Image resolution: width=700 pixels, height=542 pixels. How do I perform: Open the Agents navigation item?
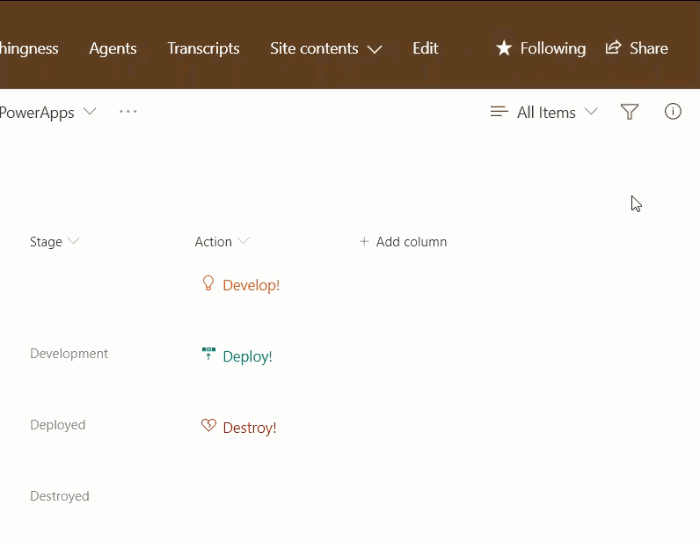click(x=113, y=48)
